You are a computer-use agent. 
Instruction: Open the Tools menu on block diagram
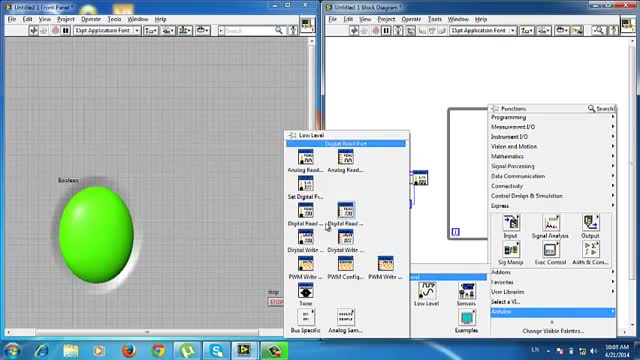tap(434, 19)
